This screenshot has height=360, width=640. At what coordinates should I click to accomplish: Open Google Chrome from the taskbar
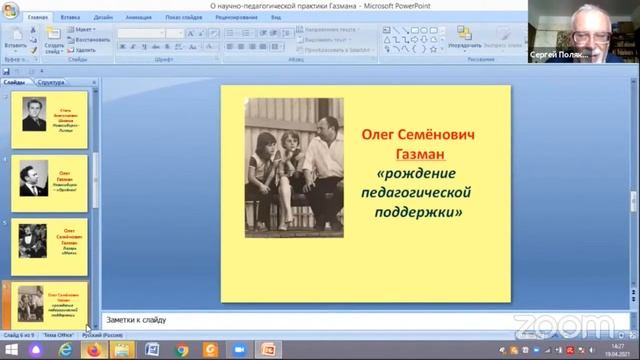coord(182,350)
